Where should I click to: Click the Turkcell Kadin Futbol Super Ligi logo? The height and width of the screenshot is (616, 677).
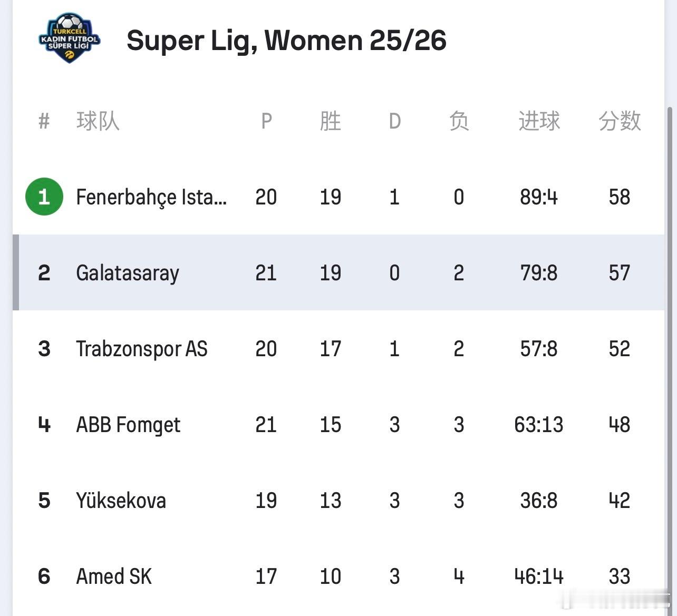pos(69,38)
